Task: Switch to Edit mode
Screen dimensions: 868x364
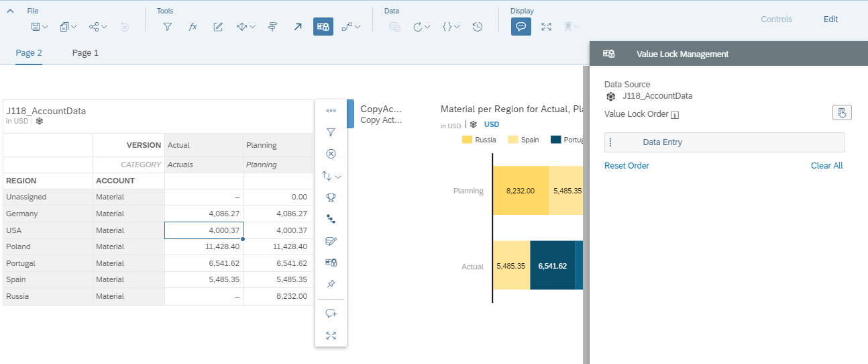Action: point(830,19)
